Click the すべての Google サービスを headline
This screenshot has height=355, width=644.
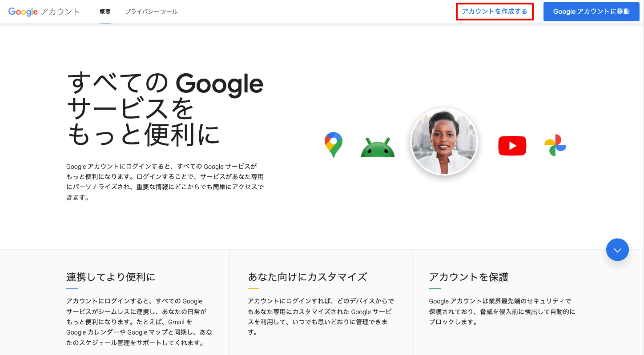tap(165, 109)
